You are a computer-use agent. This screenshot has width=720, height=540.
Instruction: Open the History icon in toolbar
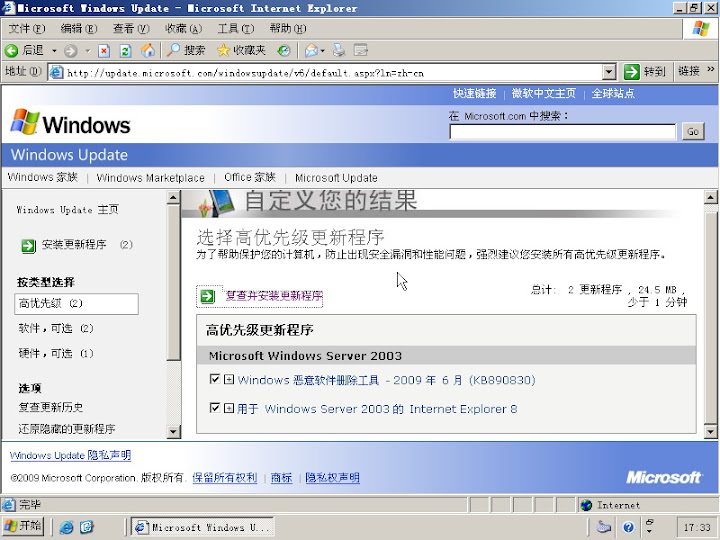pyautogui.click(x=283, y=51)
